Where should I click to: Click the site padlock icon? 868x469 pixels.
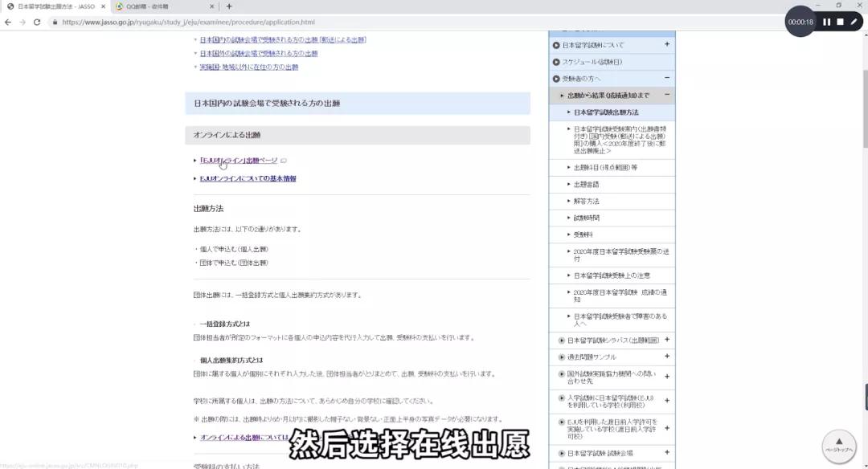pyautogui.click(x=55, y=22)
